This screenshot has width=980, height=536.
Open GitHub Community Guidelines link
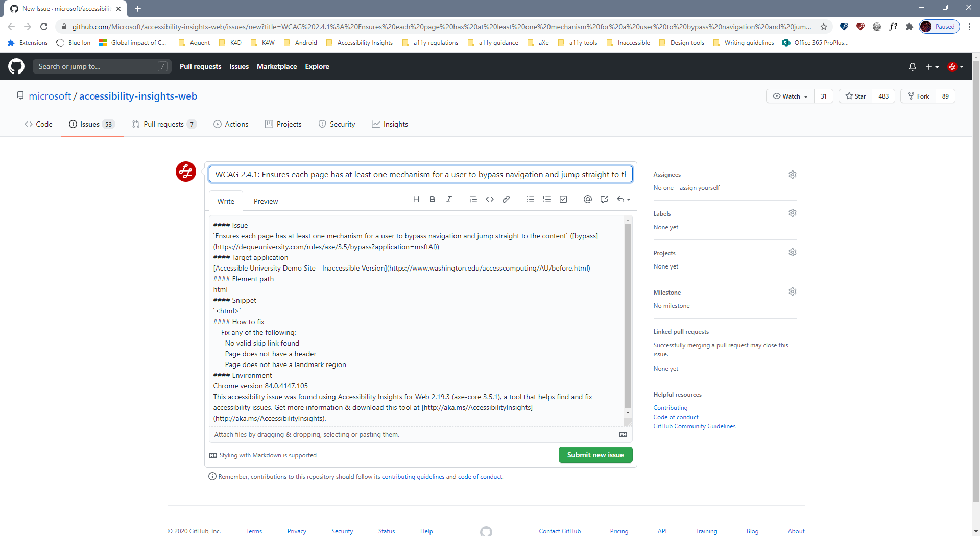click(695, 426)
